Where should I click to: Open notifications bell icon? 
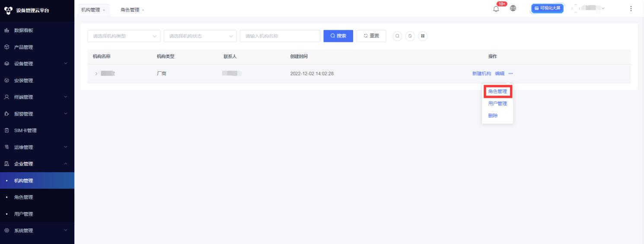pyautogui.click(x=496, y=9)
